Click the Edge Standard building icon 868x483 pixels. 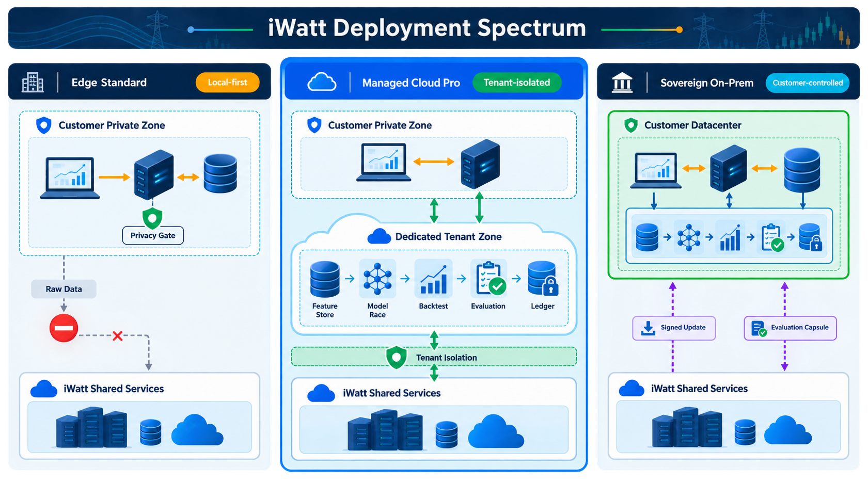[33, 82]
